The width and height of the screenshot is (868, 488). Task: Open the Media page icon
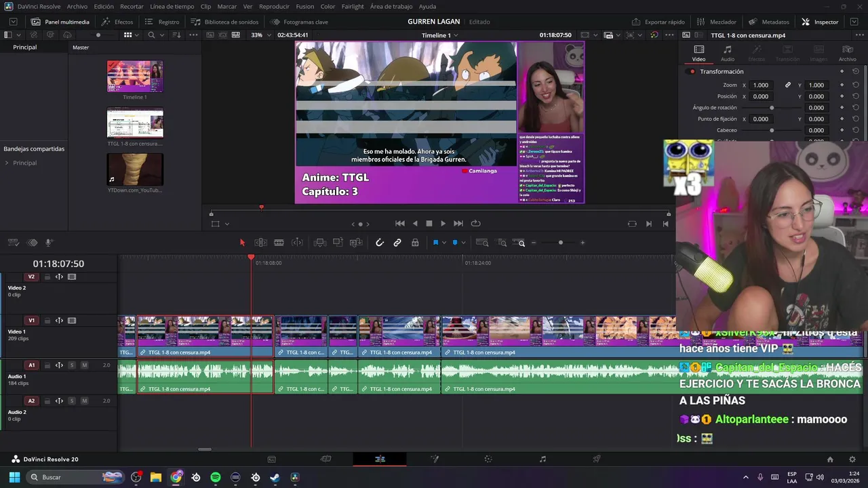pyautogui.click(x=271, y=459)
